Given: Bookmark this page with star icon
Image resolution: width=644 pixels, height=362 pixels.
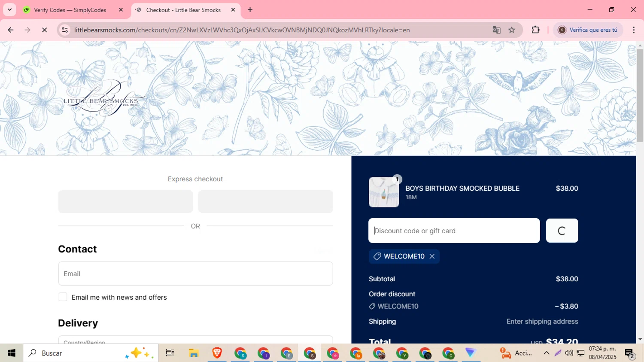Looking at the screenshot, I should (512, 30).
